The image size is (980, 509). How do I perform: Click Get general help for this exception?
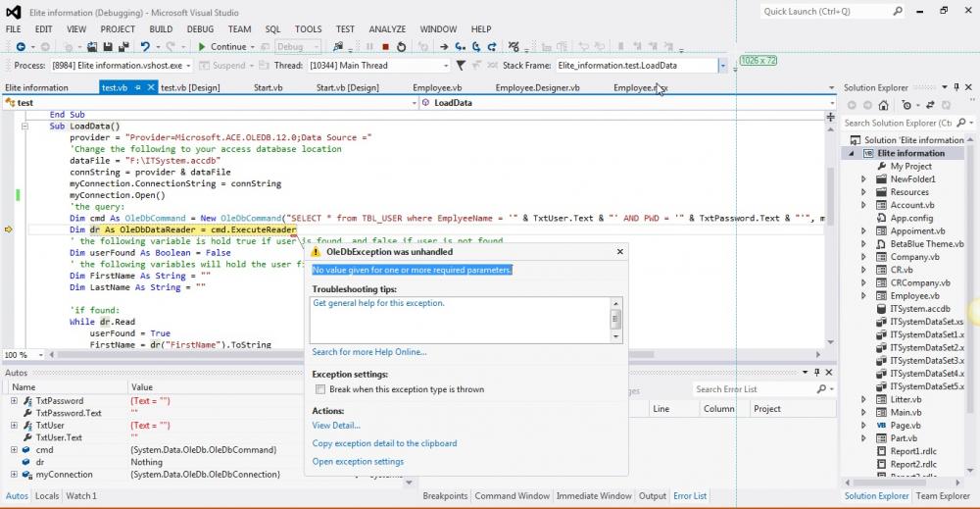pos(378,303)
